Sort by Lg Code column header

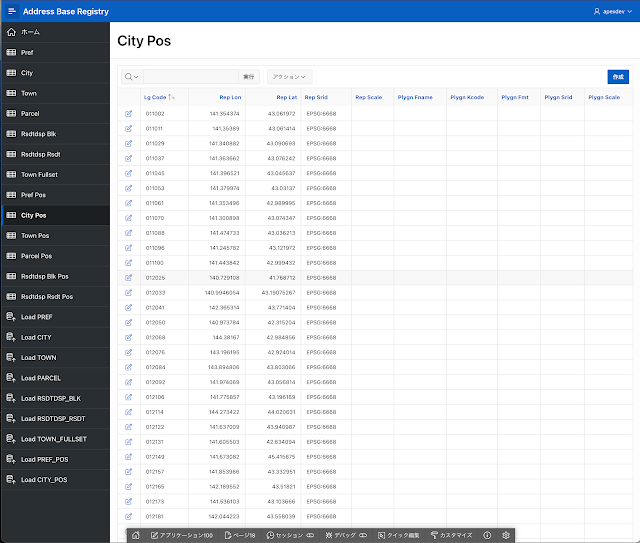[155, 97]
